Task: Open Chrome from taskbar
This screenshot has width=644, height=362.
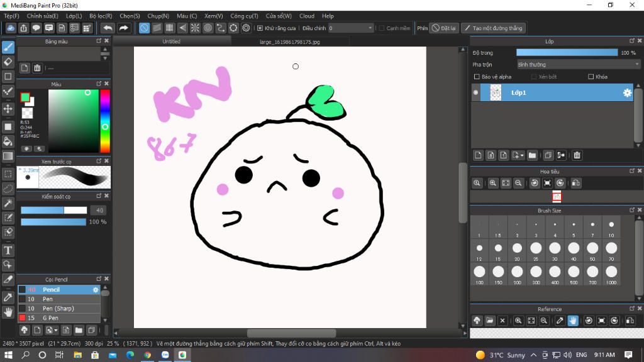Action: pyautogui.click(x=147, y=355)
